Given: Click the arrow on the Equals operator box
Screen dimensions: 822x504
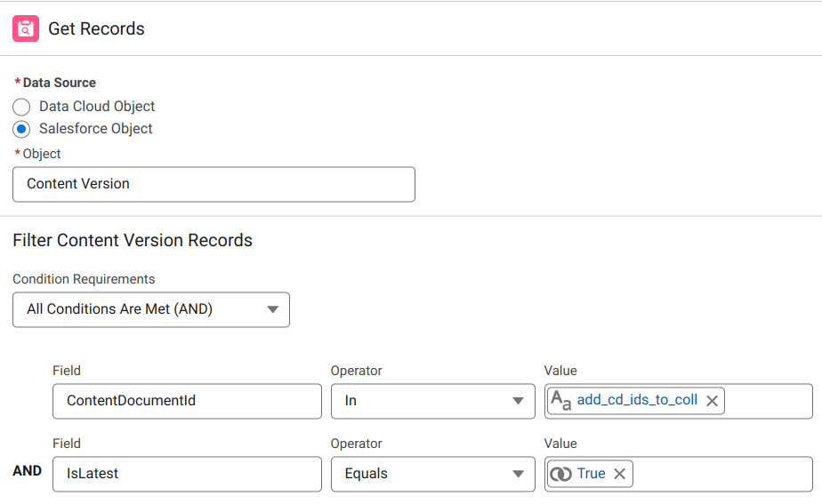Looking at the screenshot, I should 518,474.
